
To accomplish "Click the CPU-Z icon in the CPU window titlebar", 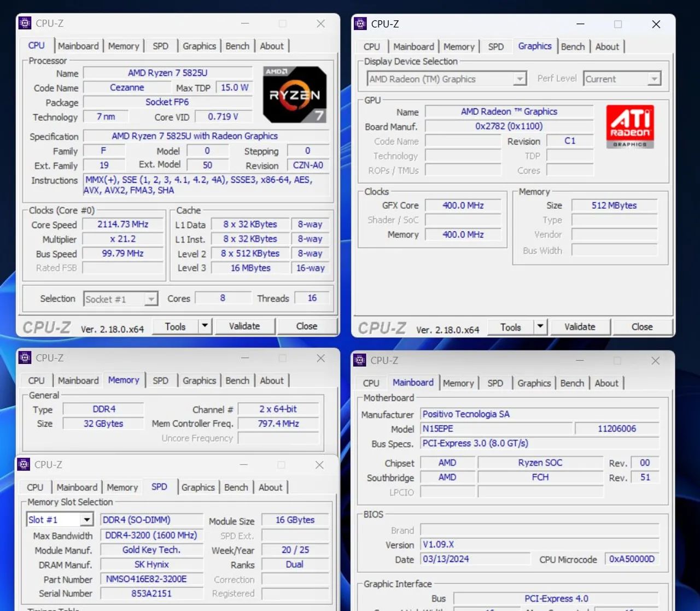I will [x=25, y=23].
